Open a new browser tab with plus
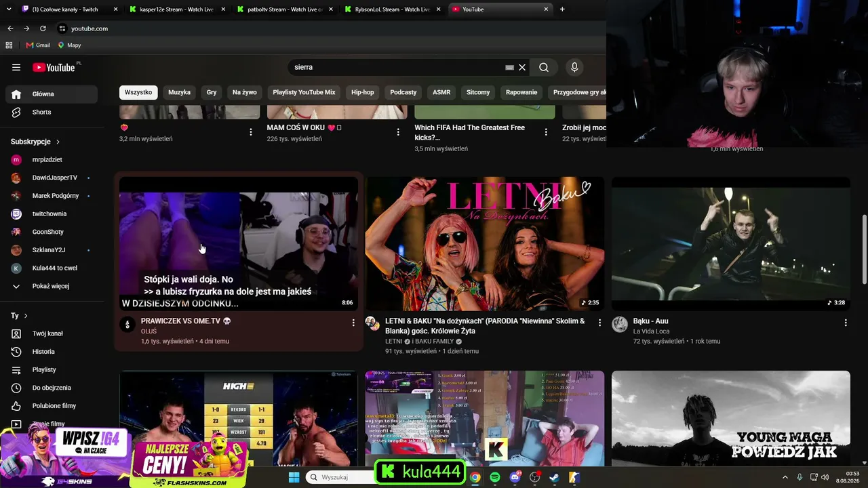This screenshot has height=488, width=868. point(562,9)
